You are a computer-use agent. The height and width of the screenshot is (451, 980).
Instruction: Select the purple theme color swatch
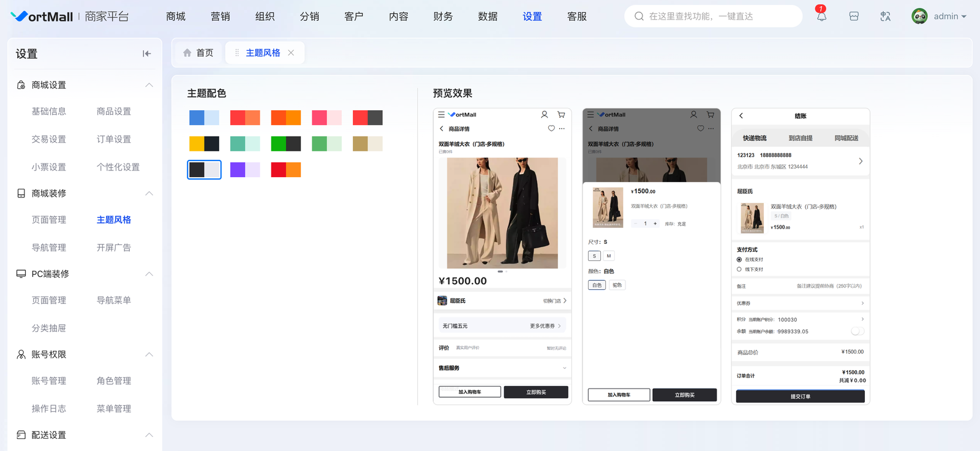(245, 170)
